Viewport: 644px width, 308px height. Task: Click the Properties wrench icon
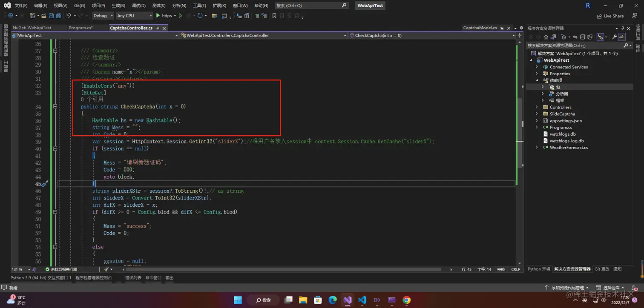(615, 37)
